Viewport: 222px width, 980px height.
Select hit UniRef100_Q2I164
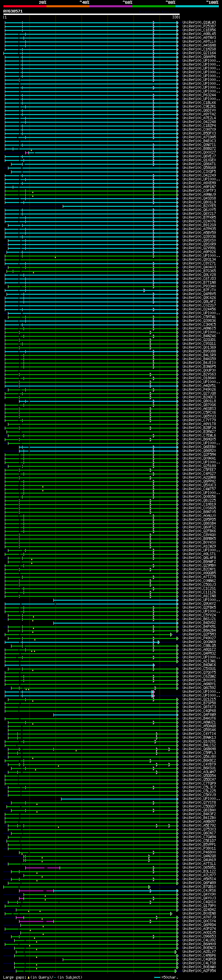(199, 53)
